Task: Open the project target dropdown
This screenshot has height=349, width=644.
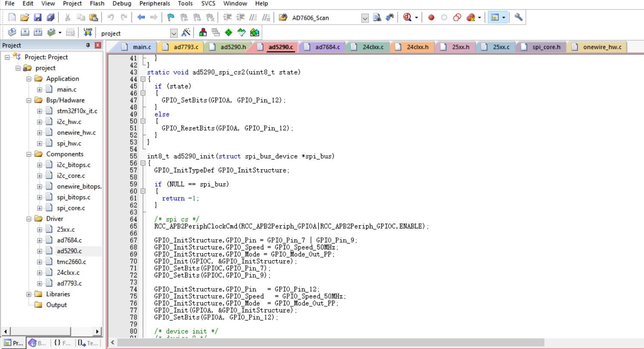Action: tap(174, 33)
